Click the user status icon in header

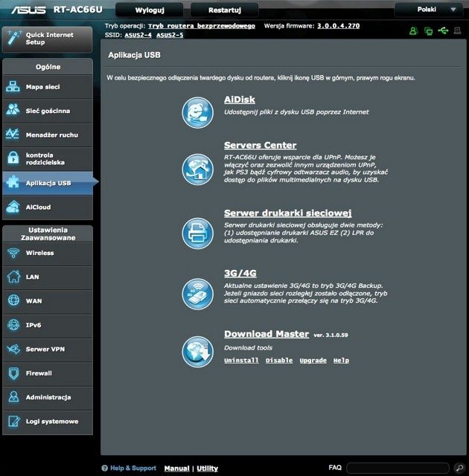tap(413, 30)
